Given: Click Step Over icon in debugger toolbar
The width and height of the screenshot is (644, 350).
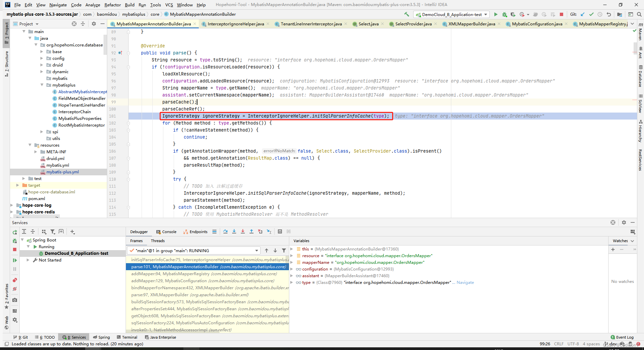Looking at the screenshot, I should pos(225,231).
